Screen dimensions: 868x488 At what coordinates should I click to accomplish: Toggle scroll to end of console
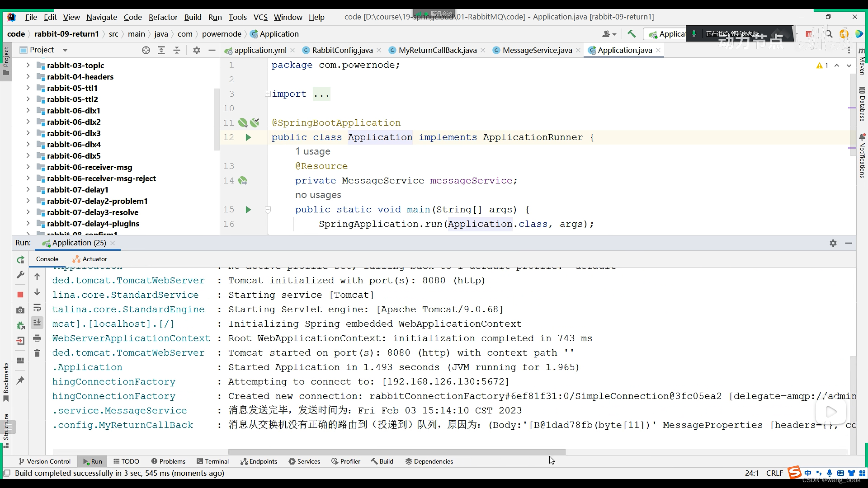point(37,322)
